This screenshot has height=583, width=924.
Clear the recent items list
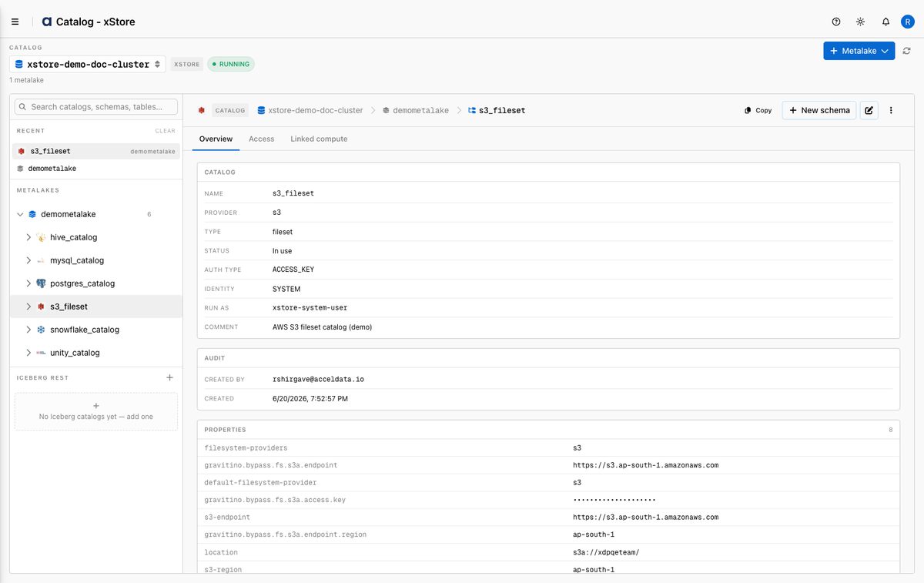click(165, 131)
